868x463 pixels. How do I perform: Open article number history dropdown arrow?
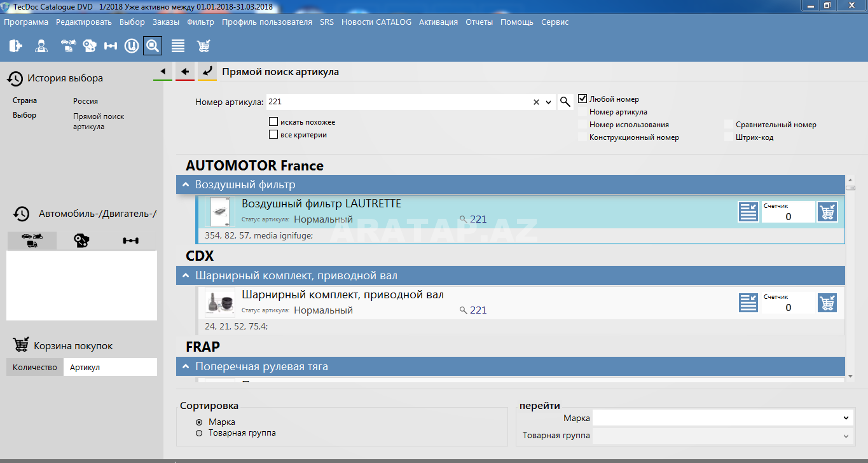click(x=549, y=102)
